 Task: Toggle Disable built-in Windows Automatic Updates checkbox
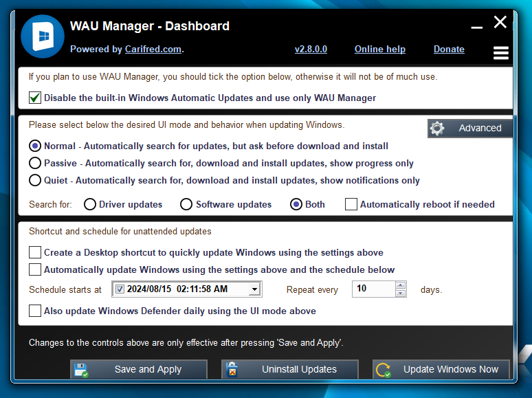(x=35, y=98)
